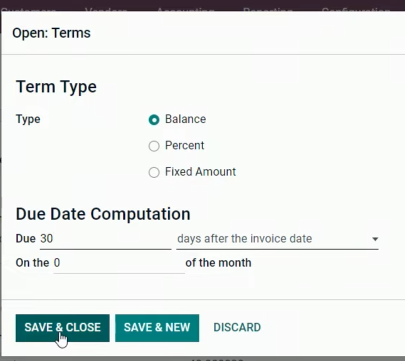Click the dropdown caret arrow icon
Image resolution: width=405 pixels, height=361 pixels.
pos(375,239)
